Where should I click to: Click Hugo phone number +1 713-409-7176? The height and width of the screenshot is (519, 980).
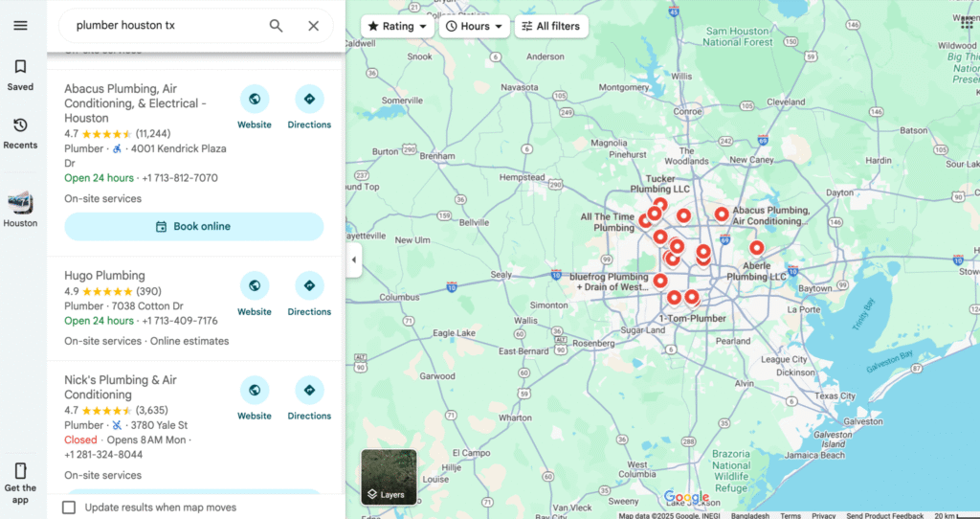[x=180, y=321]
